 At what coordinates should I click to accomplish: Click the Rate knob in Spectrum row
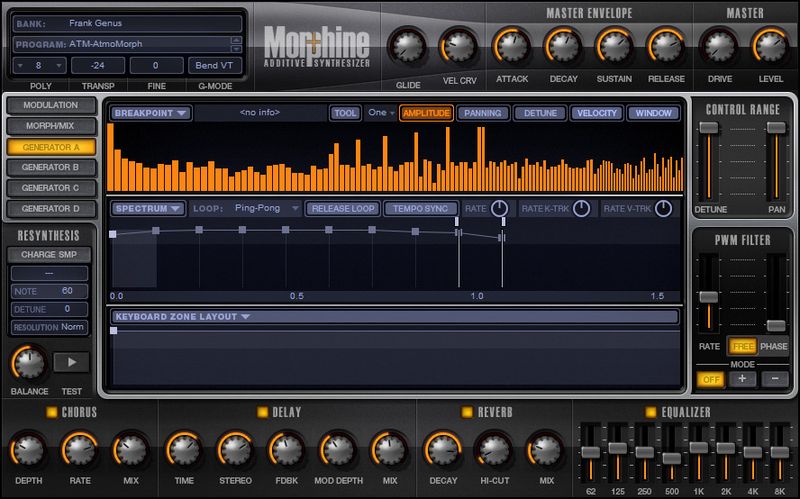pos(499,209)
